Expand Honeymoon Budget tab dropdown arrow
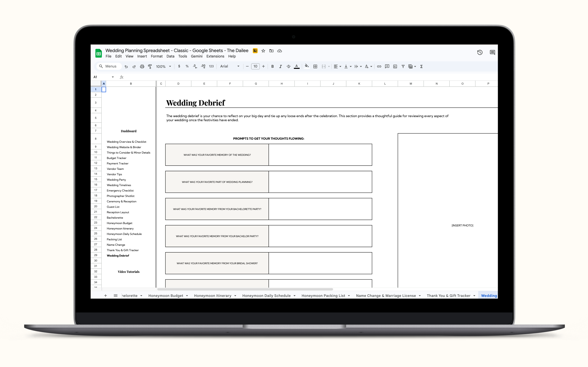 point(187,296)
